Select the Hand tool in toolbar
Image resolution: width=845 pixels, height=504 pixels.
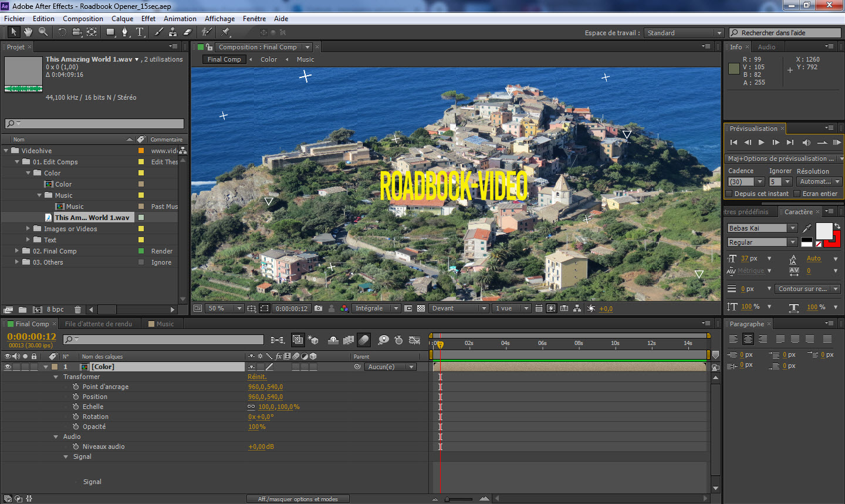[28, 32]
